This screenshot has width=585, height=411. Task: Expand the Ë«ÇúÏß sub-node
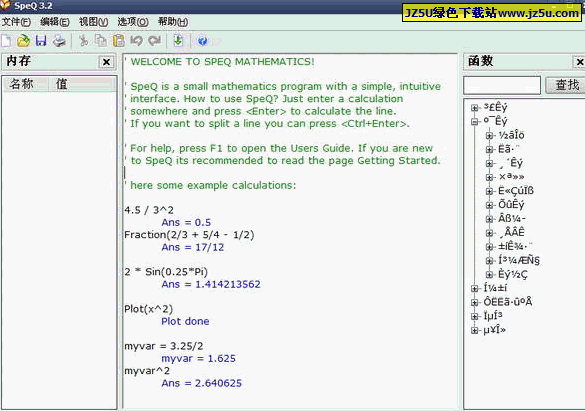click(x=489, y=191)
